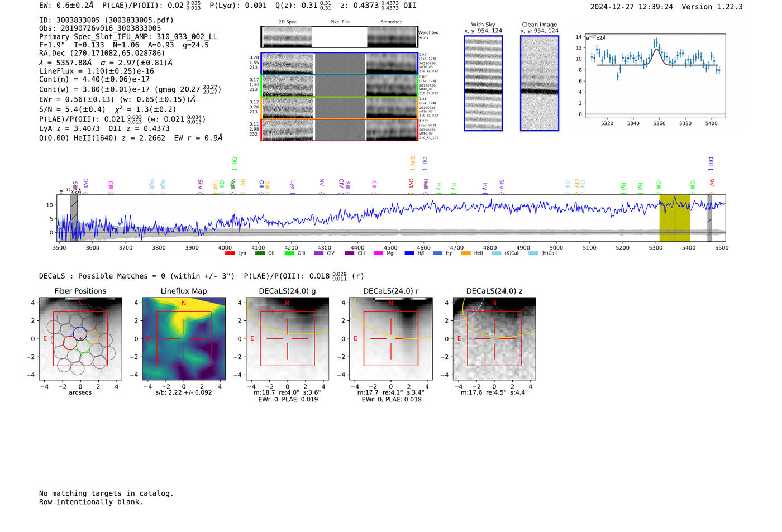Click "No matching targets in catalog." text
This screenshot has width=782, height=532.
click(106, 493)
